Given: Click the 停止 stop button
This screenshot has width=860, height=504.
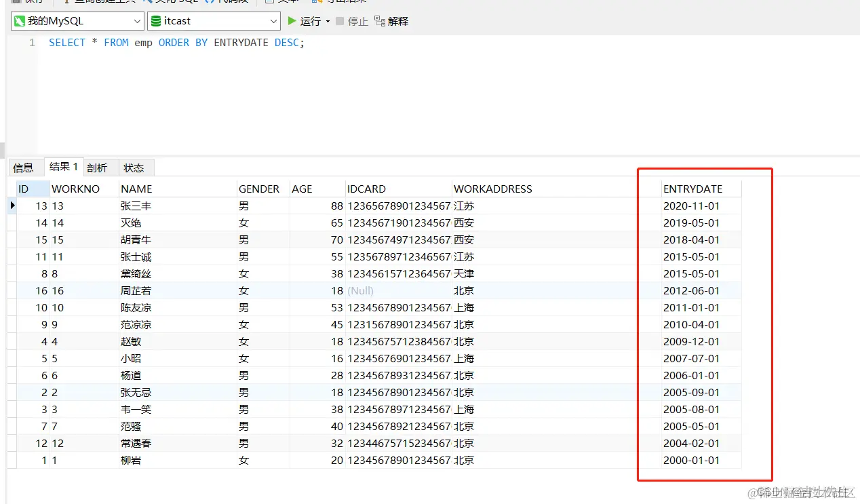Looking at the screenshot, I should click(x=352, y=21).
